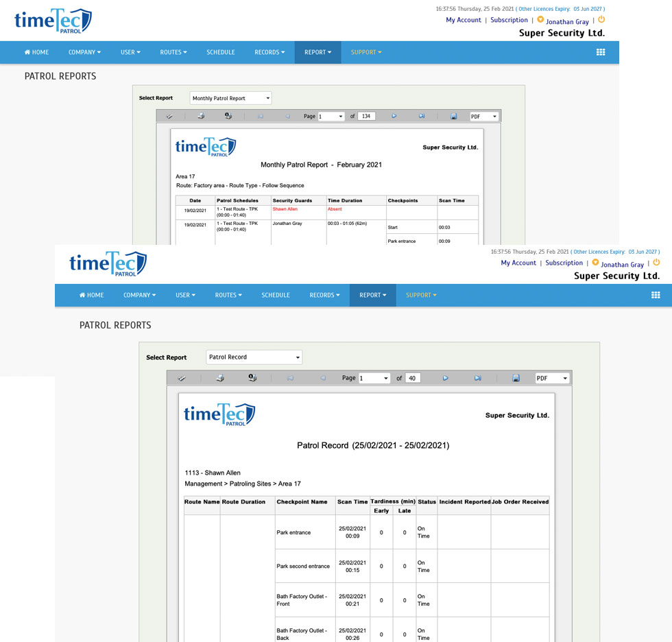Screen dimensions: 672x642
Task: Click the search/find icon in Patrol Record toolbar
Action: [x=252, y=378]
